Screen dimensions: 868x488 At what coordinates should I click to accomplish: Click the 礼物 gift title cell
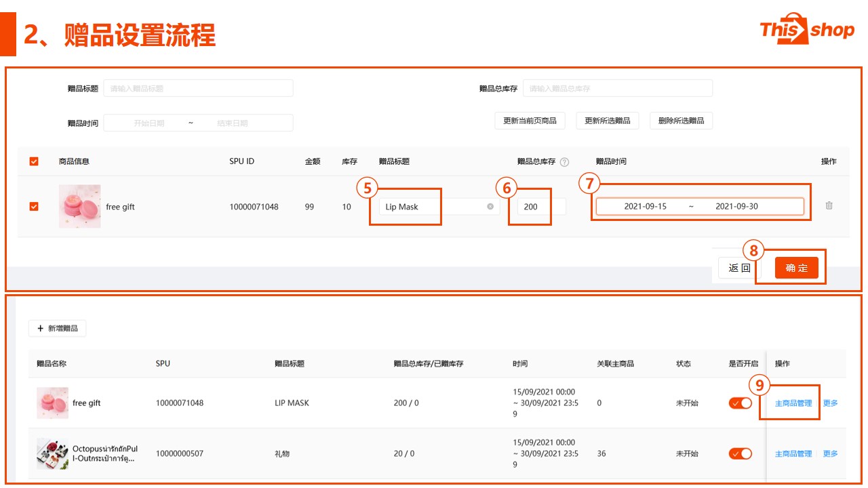pos(282,453)
